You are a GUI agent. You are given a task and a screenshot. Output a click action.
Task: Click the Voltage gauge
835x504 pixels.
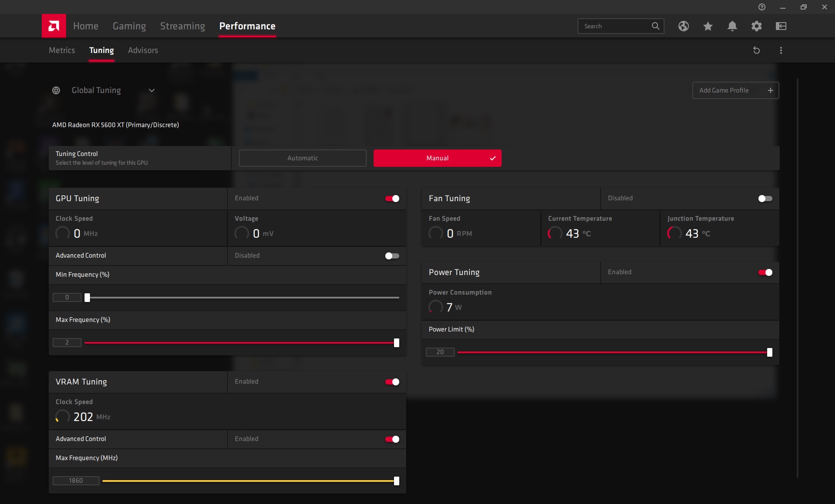pyautogui.click(x=242, y=233)
